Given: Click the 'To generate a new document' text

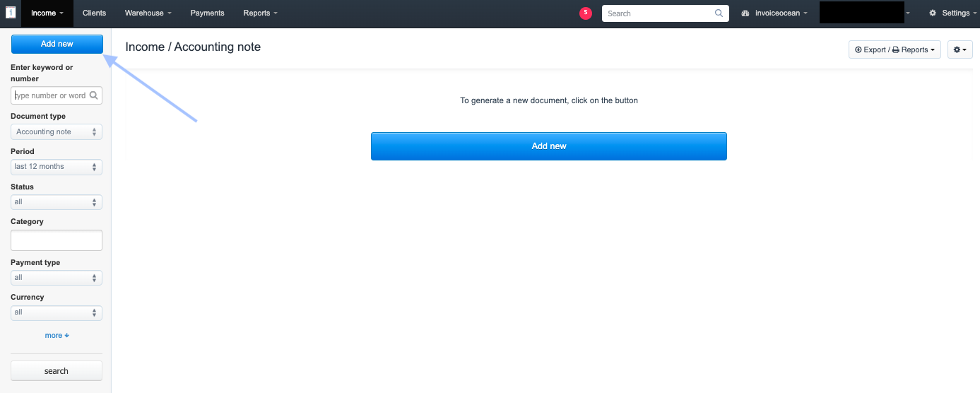Looking at the screenshot, I should coord(549,100).
